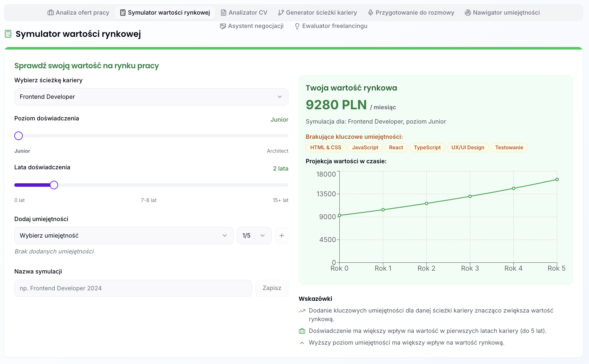Viewport: 589px width, 364px height.
Task: Open the 1/5 skill level dropdown
Action: point(254,236)
